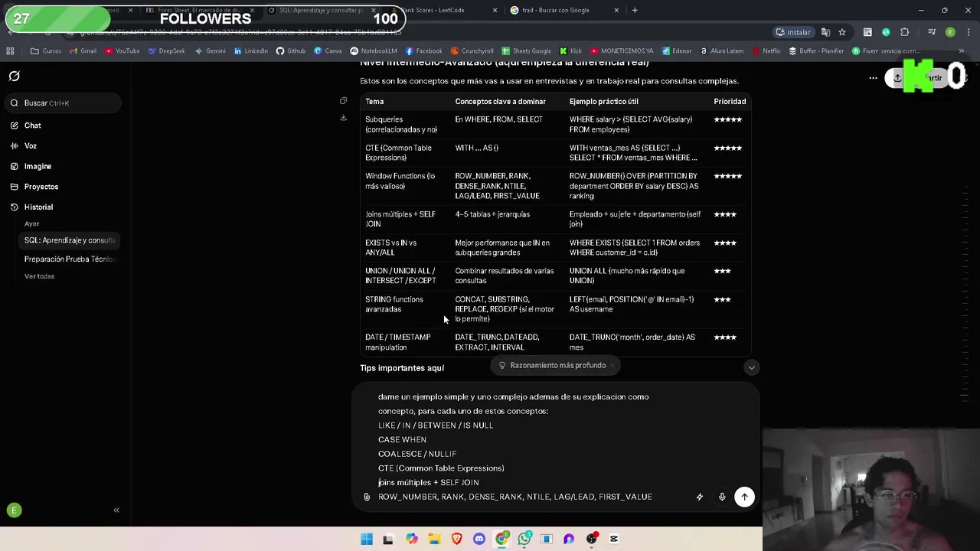Screen dimensions: 980x551
Task: Send the message with the up-arrow button
Action: tap(744, 497)
